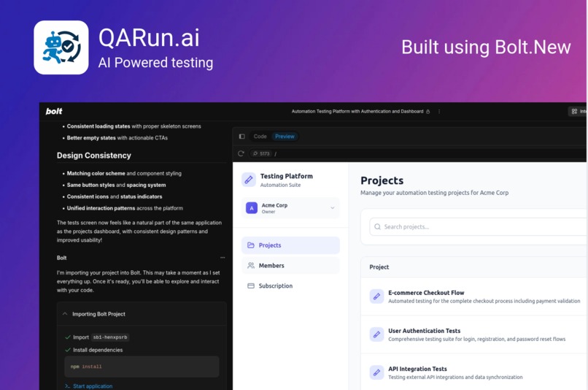The width and height of the screenshot is (588, 390).
Task: Click the Acme Corp avatar letter A
Action: 252,208
